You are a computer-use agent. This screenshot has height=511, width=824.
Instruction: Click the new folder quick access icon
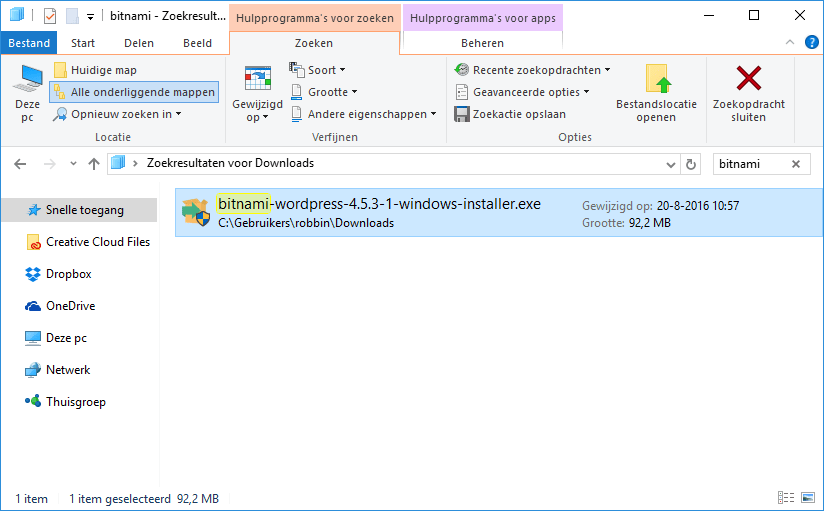click(72, 16)
